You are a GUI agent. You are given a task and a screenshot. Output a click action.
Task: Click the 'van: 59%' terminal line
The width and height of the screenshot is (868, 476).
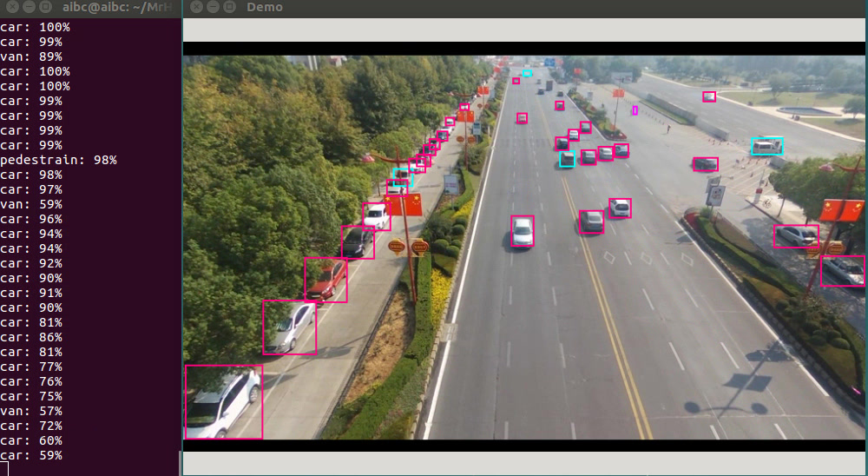click(x=31, y=204)
